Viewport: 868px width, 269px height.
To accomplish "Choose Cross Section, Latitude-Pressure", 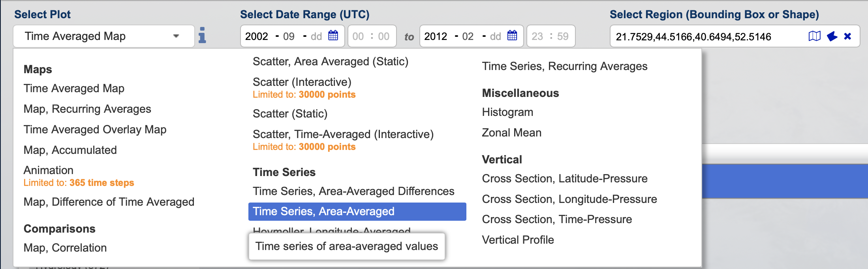I will [565, 178].
